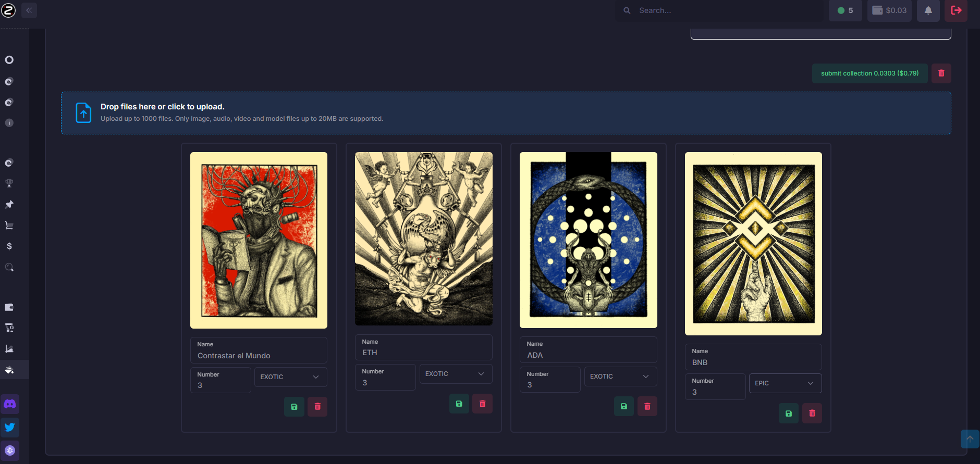This screenshot has height=464, width=980.
Task: Open Discord link in sidebar
Action: (10, 404)
